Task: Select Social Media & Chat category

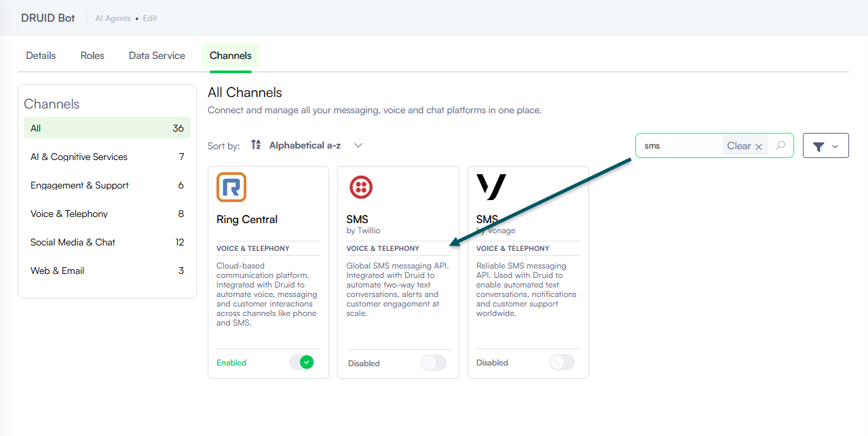Action: point(107,242)
